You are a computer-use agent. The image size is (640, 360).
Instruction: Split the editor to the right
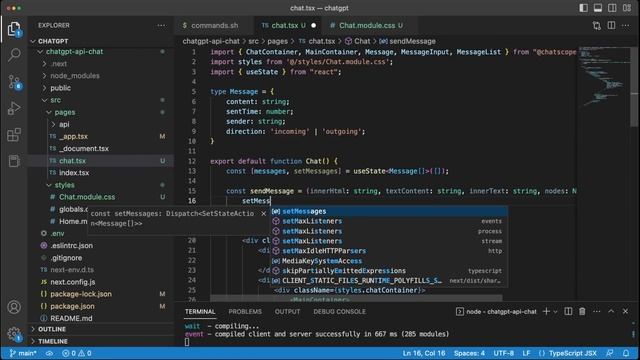click(x=611, y=25)
